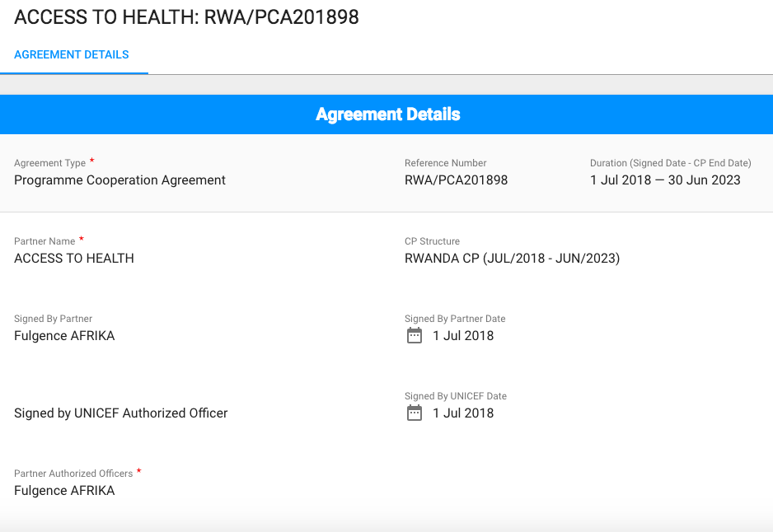The image size is (773, 532).
Task: Click the Signed By UNICEF Date value 1 Jul 2018
Action: click(x=463, y=413)
